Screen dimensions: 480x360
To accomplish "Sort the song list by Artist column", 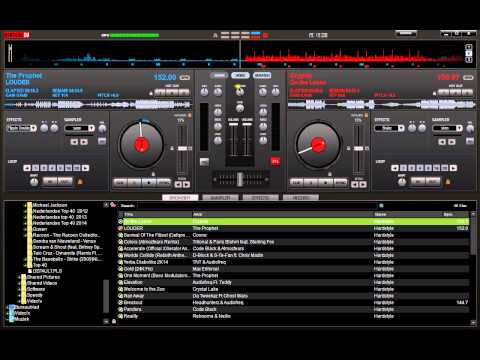I will pyautogui.click(x=283, y=214).
